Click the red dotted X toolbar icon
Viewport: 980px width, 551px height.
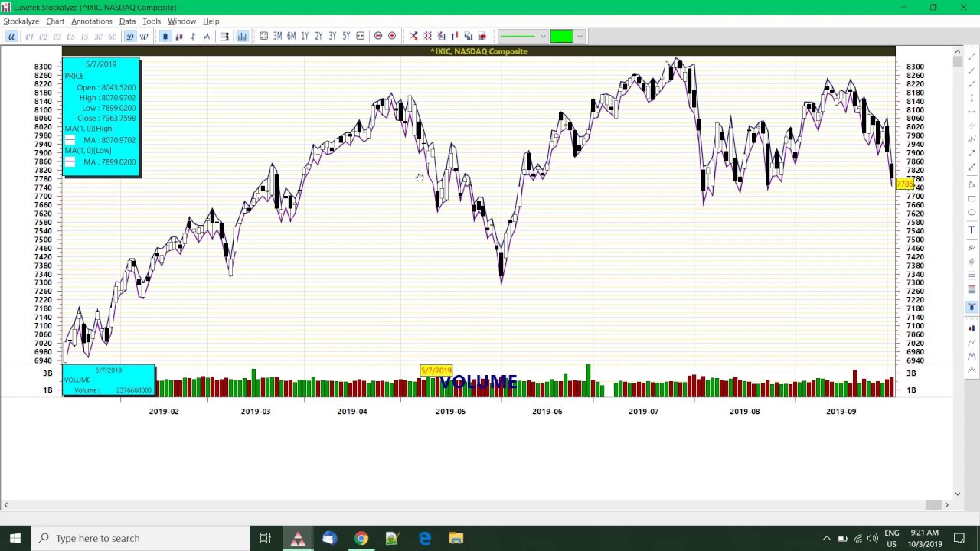[x=427, y=36]
